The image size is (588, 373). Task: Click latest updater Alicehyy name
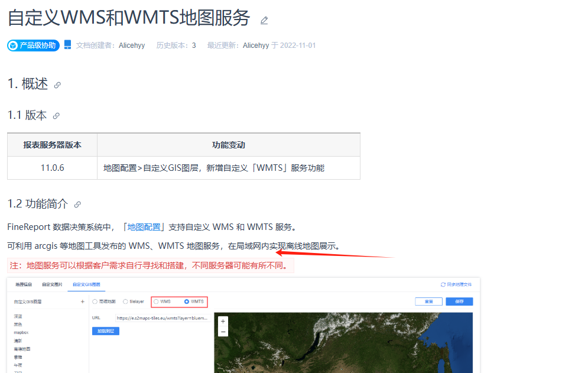[x=256, y=46]
